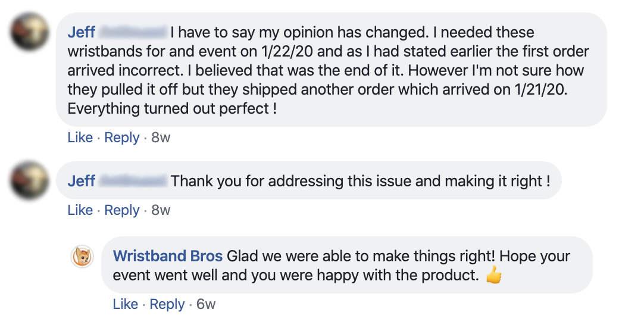Open Jeff's profile name on the second comment
The image size is (644, 325).
82,180
